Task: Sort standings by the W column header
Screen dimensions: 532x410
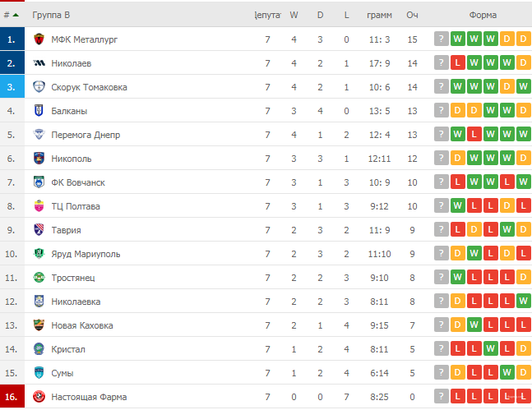Action: [x=294, y=15]
